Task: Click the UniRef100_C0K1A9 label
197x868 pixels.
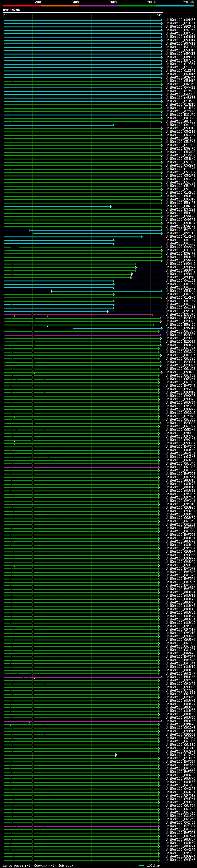Action: (180, 850)
